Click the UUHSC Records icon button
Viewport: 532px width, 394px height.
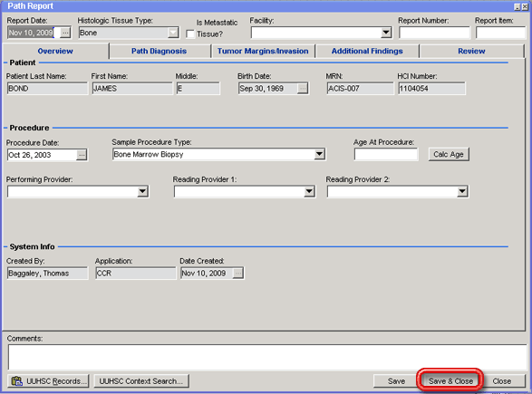tap(48, 380)
